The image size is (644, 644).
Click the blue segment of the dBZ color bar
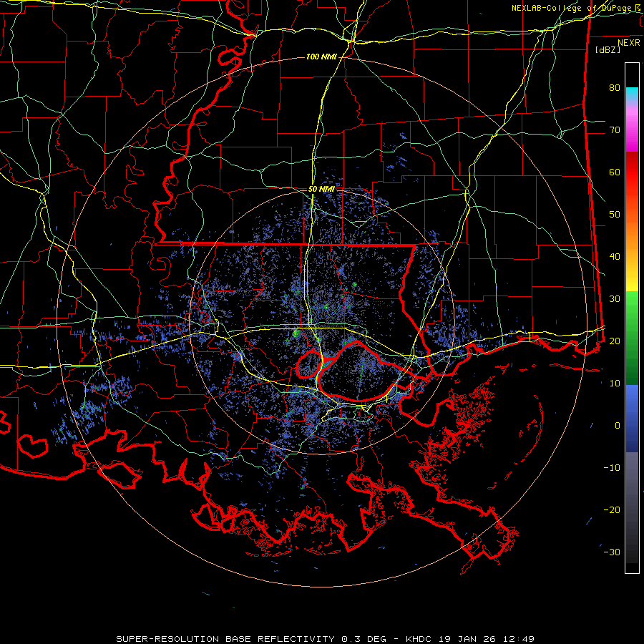[x=632, y=419]
